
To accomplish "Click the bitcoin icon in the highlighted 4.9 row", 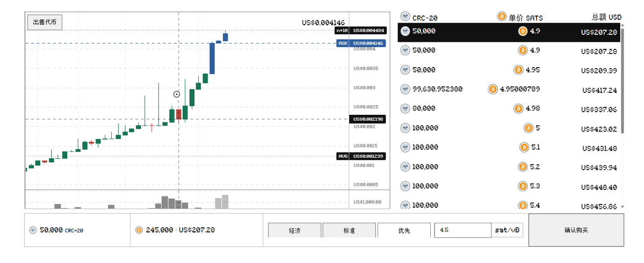I will [523, 31].
